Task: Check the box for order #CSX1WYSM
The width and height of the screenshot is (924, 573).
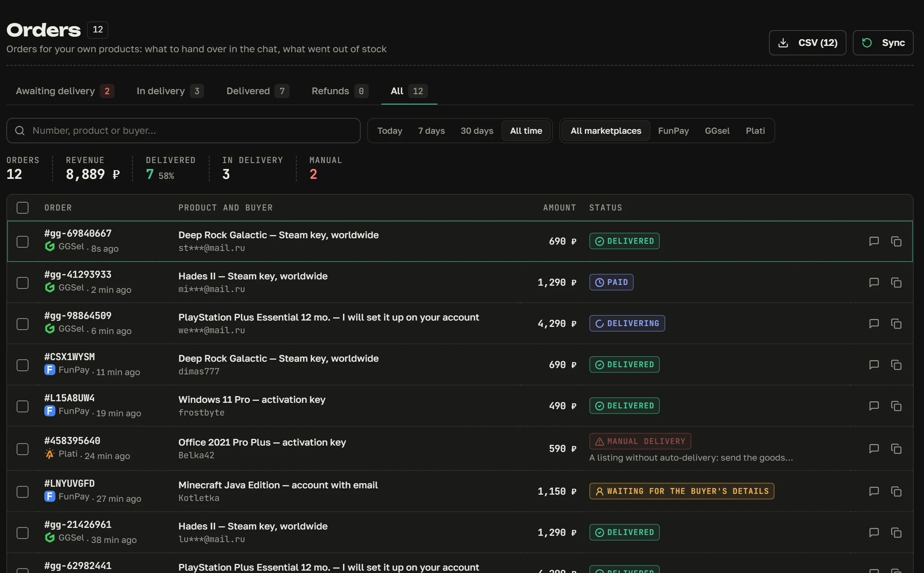Action: (x=23, y=365)
